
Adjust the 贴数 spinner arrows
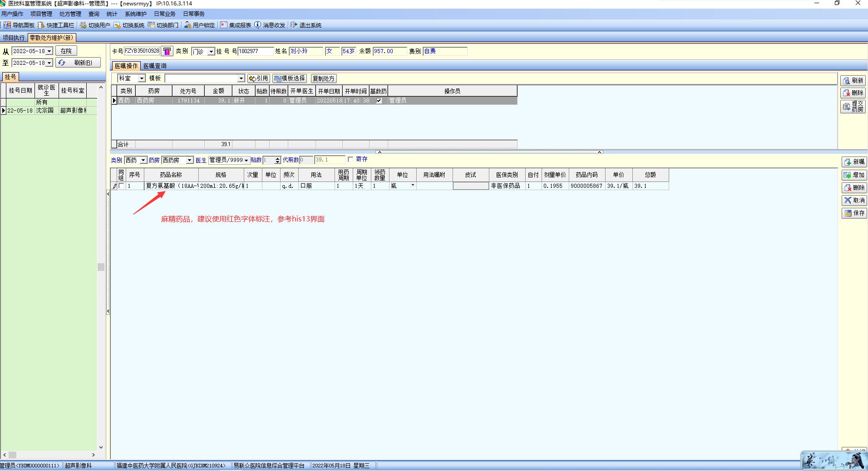(x=278, y=160)
